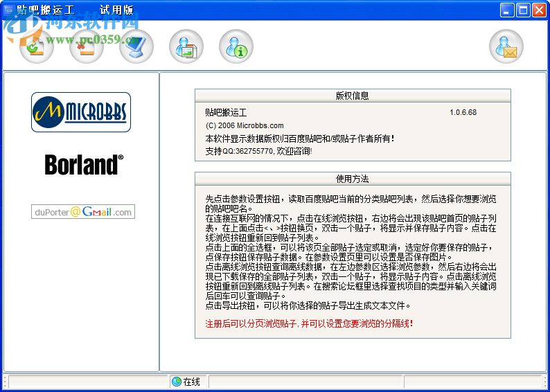
Task: Close the 贴吧搬运工 window
Action: click(x=539, y=10)
